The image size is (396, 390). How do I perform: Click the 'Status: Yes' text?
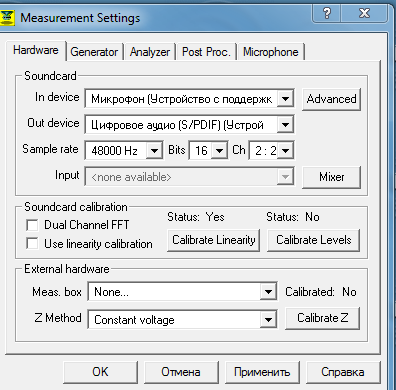196,217
